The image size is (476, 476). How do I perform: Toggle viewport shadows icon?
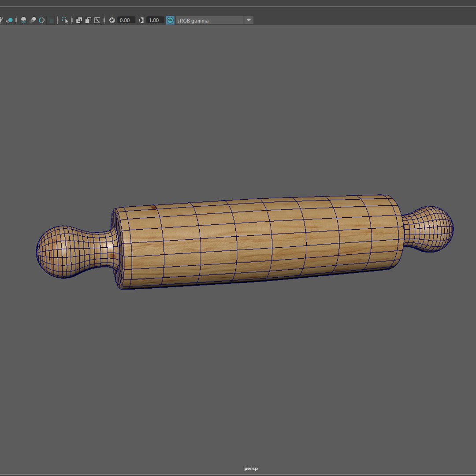pyautogui.click(x=9, y=20)
